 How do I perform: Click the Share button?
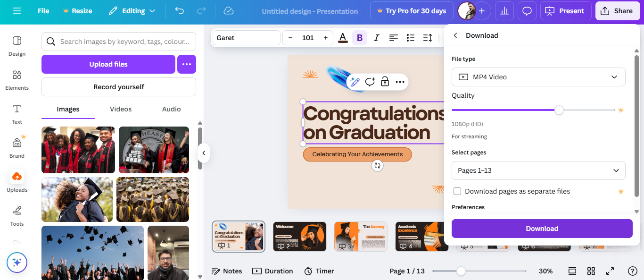[618, 11]
